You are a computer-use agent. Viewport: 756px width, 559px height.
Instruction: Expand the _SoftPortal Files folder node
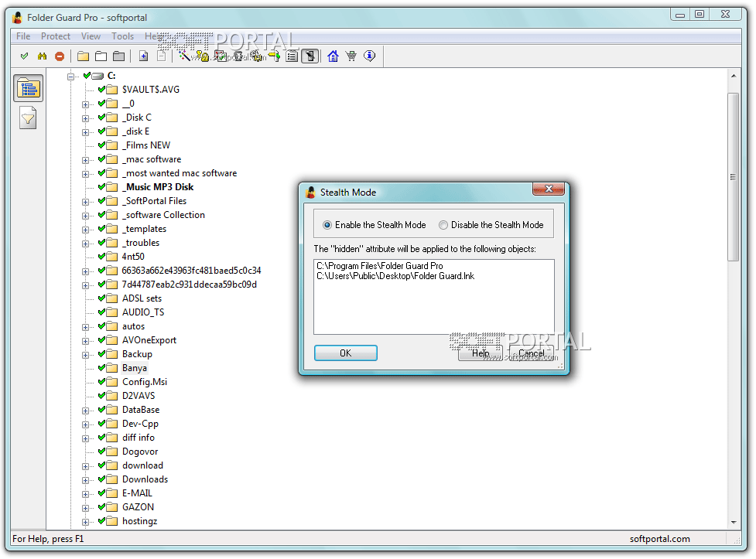(85, 202)
